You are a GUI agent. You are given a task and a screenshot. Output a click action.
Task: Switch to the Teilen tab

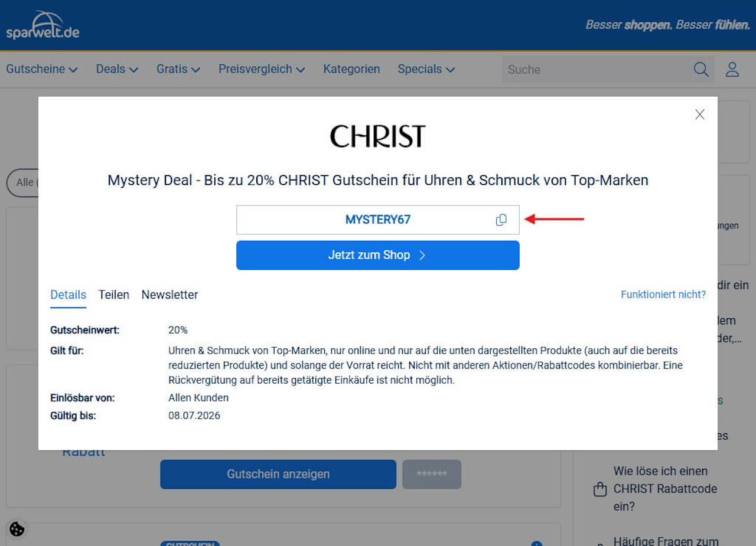(114, 295)
